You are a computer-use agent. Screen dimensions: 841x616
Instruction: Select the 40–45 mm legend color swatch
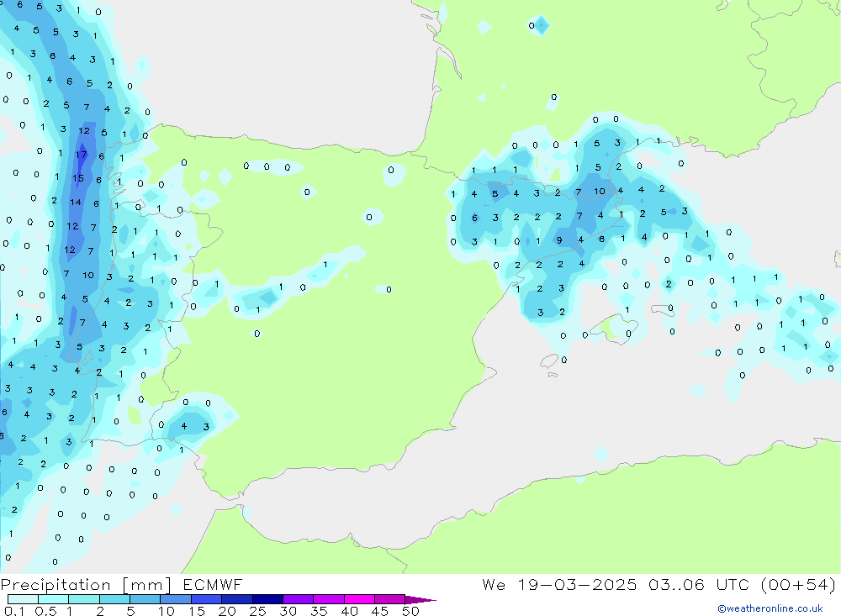click(x=359, y=599)
